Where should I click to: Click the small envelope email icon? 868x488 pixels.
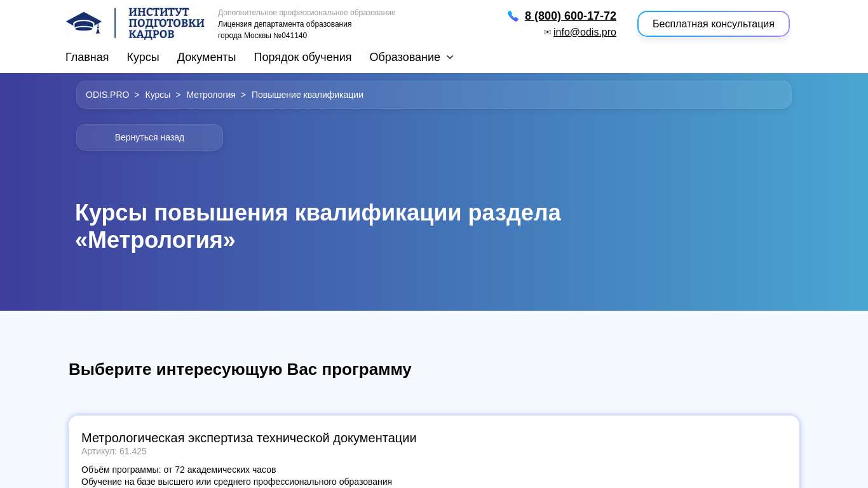click(x=547, y=32)
